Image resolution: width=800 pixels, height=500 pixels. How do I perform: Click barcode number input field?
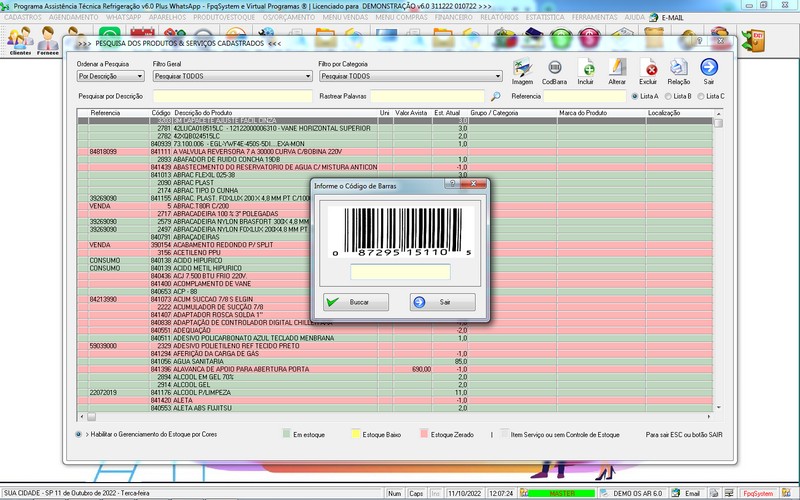pyautogui.click(x=401, y=271)
